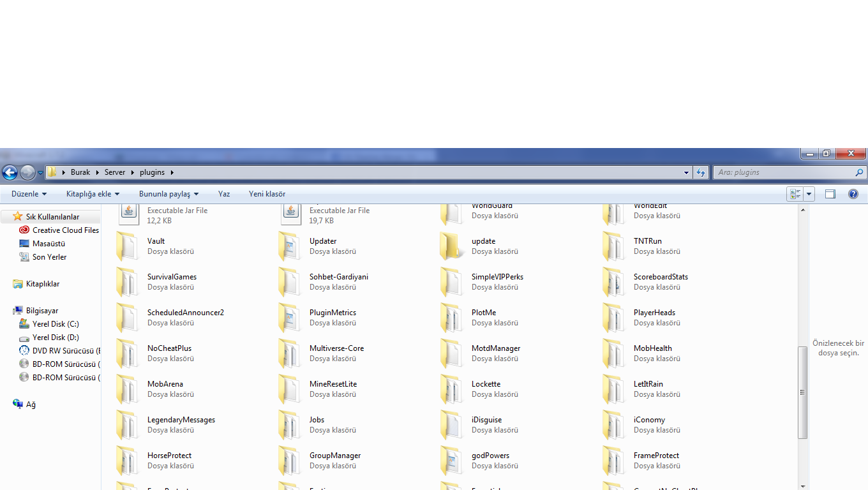Click the iConomy folder icon
Screen dimensions: 868x490
point(614,425)
